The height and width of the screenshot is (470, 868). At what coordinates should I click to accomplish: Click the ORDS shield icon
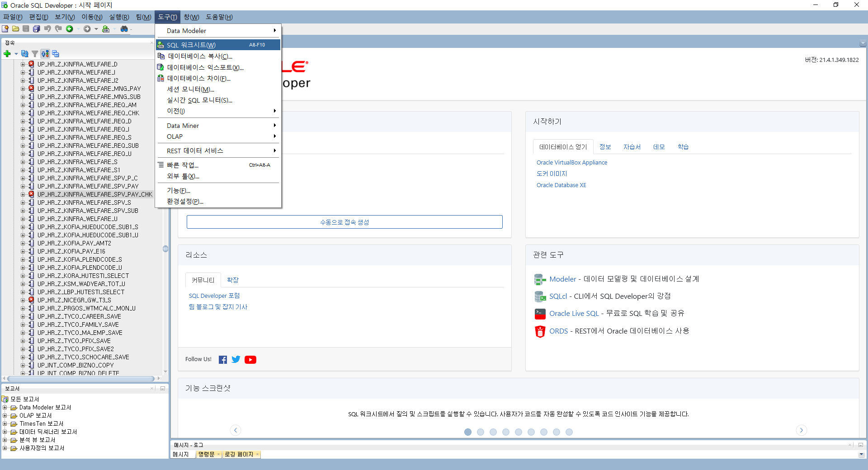(540, 331)
